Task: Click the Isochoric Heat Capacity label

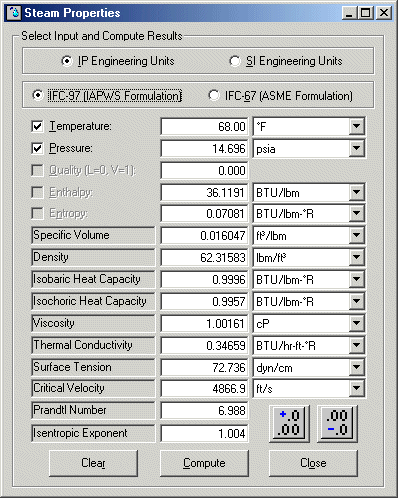Action: click(x=93, y=301)
